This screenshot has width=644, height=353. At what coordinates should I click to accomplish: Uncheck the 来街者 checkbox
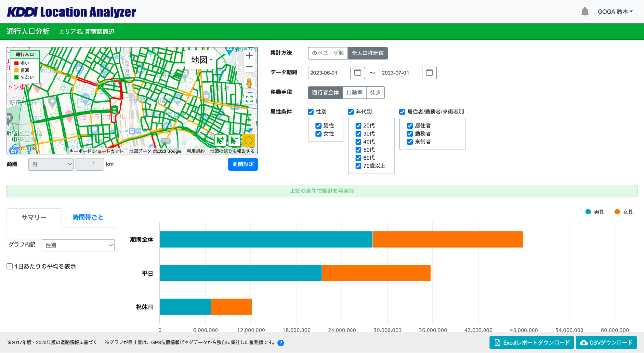[410, 142]
